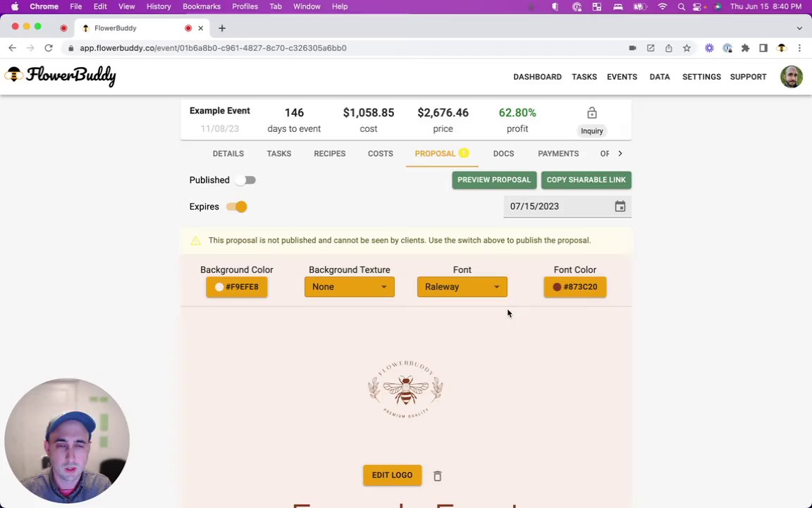Click the 62.80% profit value

[517, 112]
